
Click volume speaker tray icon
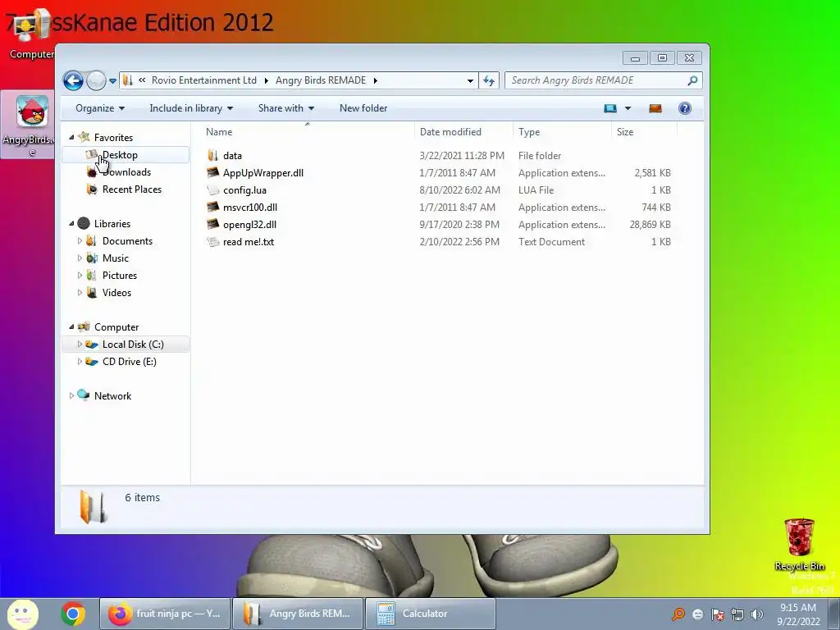coord(757,614)
